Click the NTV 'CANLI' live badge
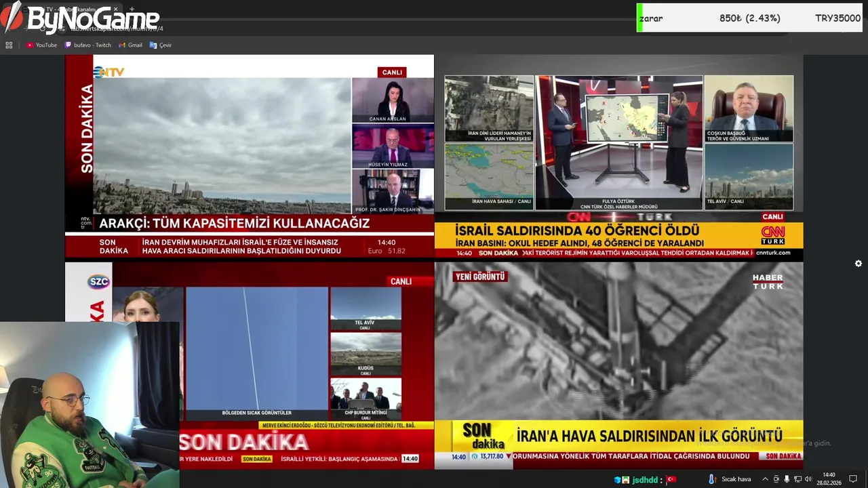The width and height of the screenshot is (868, 488). (x=392, y=73)
